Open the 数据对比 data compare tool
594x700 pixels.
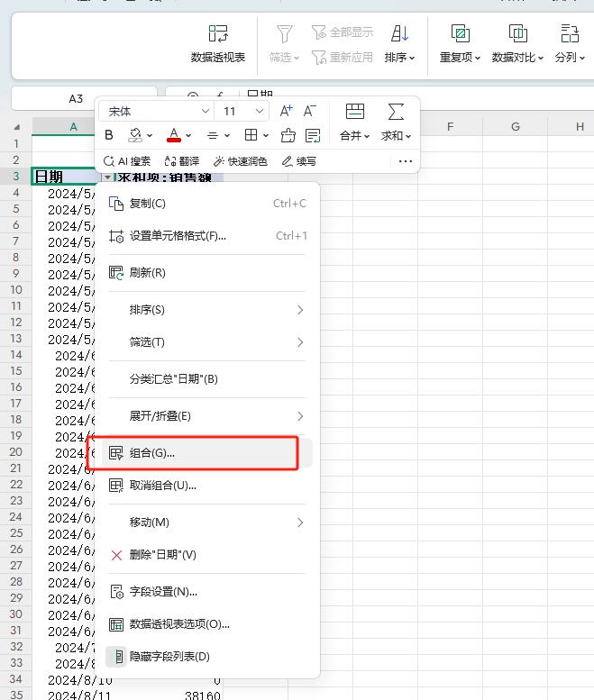(x=517, y=44)
